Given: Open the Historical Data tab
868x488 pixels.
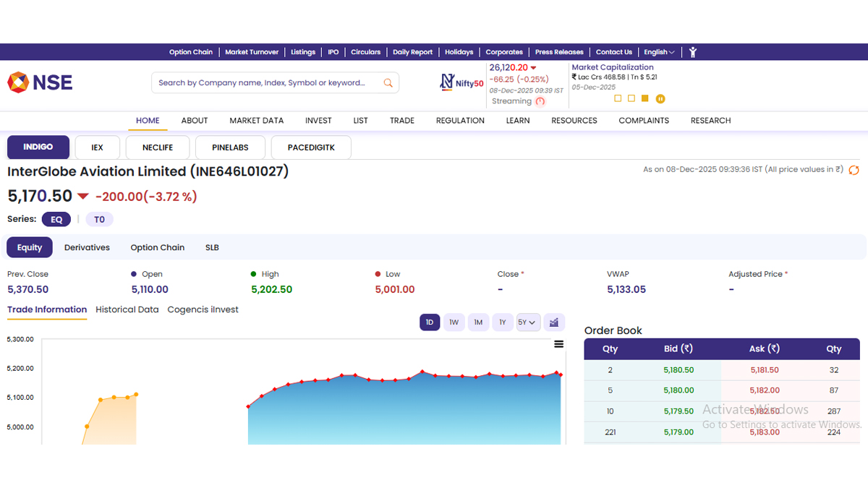Looking at the screenshot, I should [x=127, y=309].
